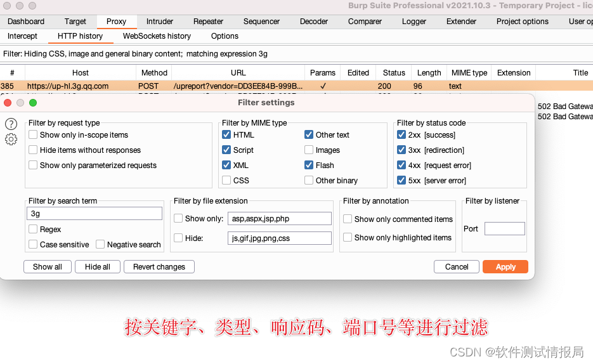Check the Show only file extension box
This screenshot has width=593, height=364.
click(x=178, y=219)
